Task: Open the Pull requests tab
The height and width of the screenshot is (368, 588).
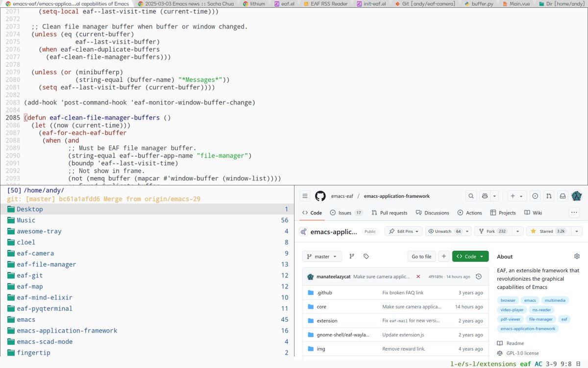Action: click(390, 213)
